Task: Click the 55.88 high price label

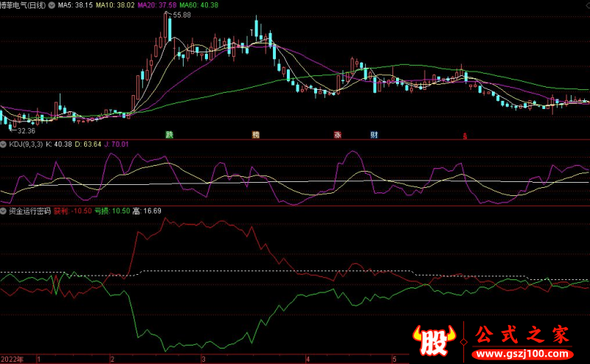Action: 181,15
